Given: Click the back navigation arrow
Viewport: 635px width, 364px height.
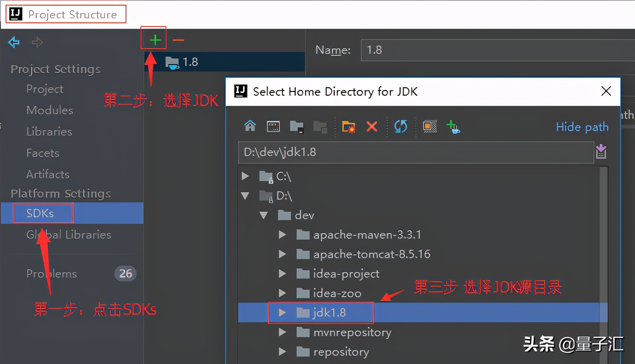Looking at the screenshot, I should 13,42.
